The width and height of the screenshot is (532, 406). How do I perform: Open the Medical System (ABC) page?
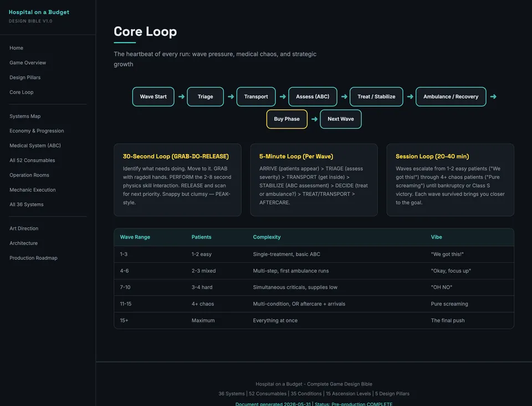pyautogui.click(x=35, y=146)
